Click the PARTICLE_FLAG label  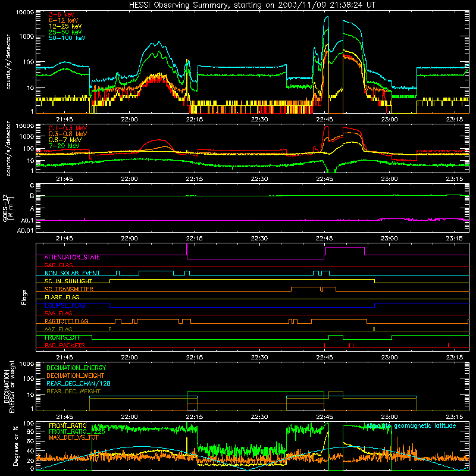tap(67, 321)
